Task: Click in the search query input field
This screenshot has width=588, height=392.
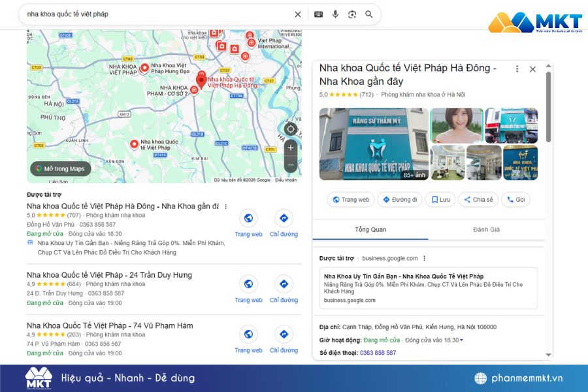Action: [157, 14]
